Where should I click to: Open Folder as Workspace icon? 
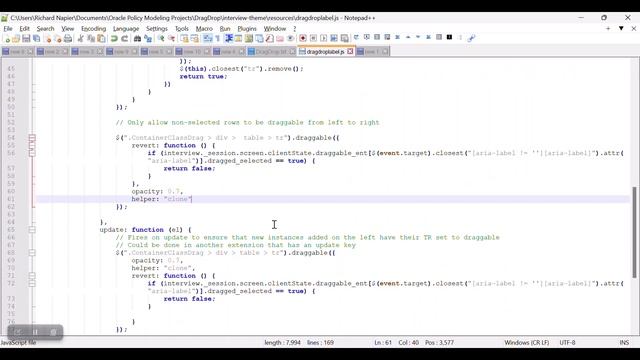[280, 38]
